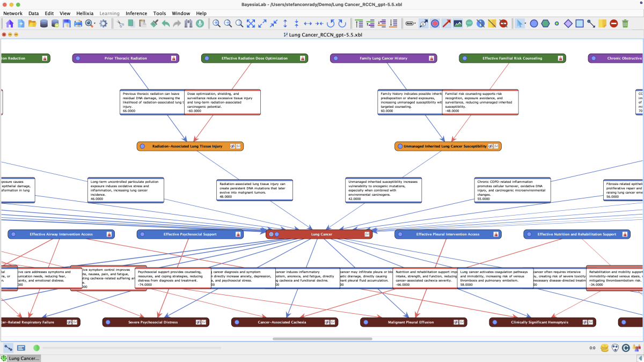The width and height of the screenshot is (644, 362).
Task: Select the light-blue square node tool
Action: [x=580, y=24]
